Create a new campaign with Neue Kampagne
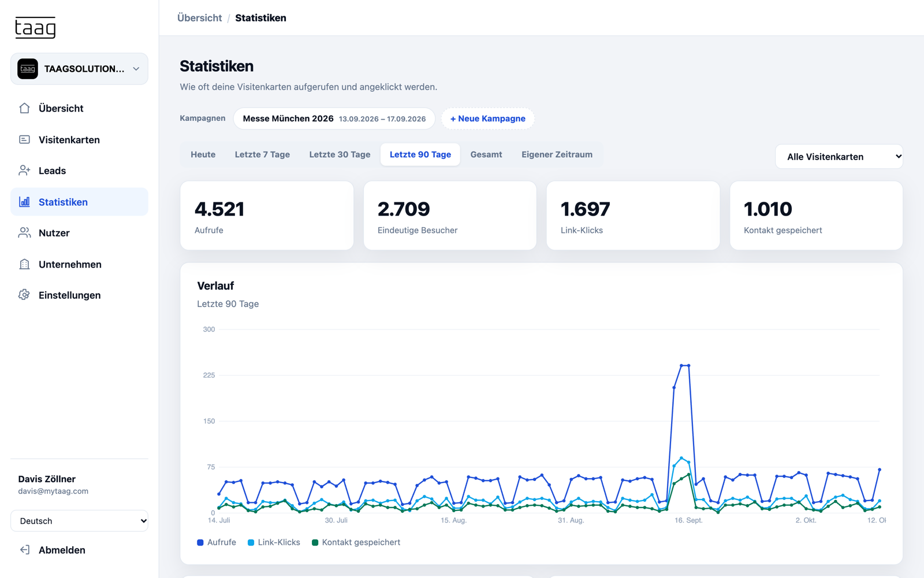Viewport: 924px width, 578px height. (x=488, y=118)
